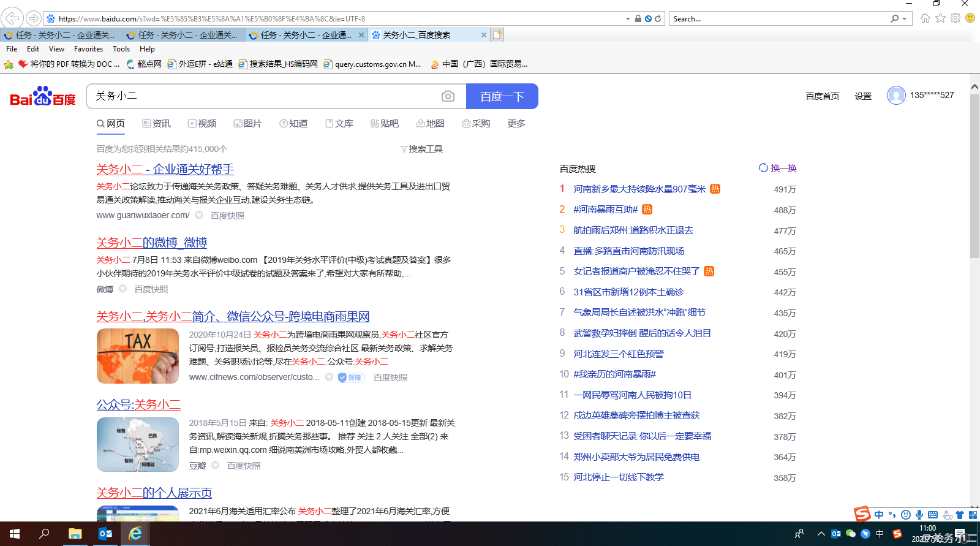Image resolution: width=980 pixels, height=546 pixels.
Task: Open the address bar history dropdown arrow
Action: 628,18
